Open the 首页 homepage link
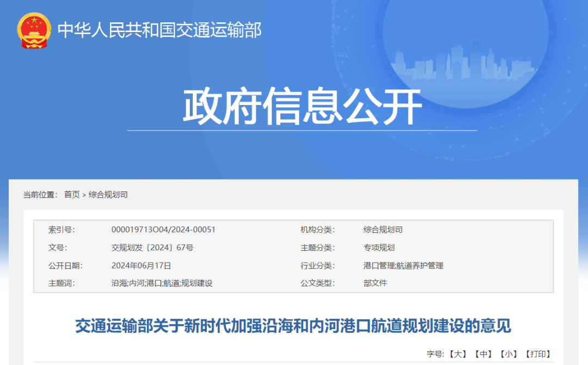Image resolution: width=588 pixels, height=365 pixels. tap(71, 194)
